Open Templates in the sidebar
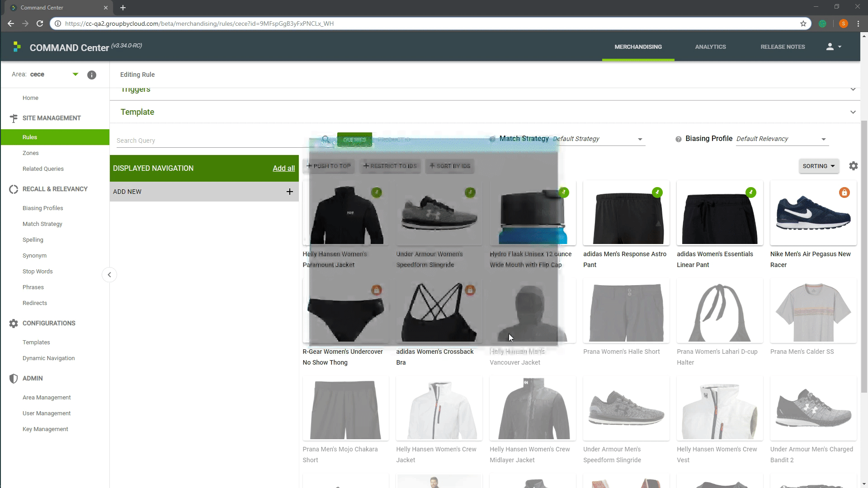 (x=36, y=342)
